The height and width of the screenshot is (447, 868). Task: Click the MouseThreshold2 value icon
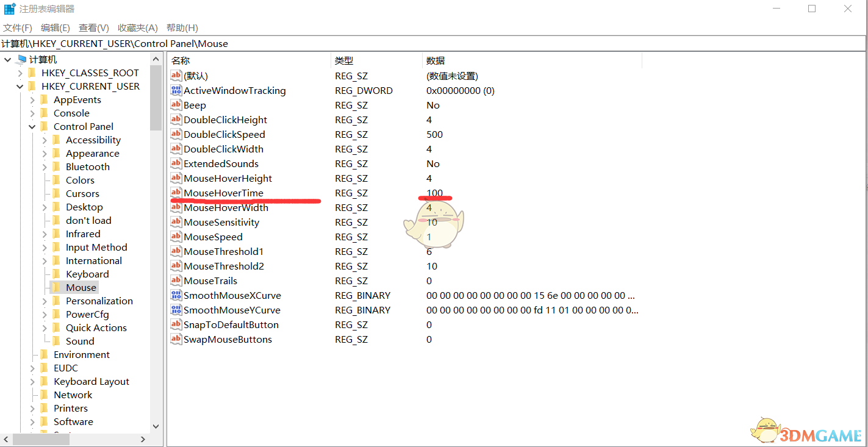(x=176, y=266)
